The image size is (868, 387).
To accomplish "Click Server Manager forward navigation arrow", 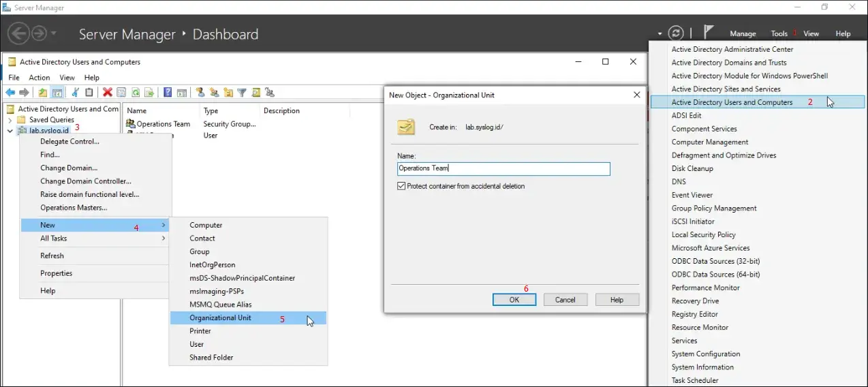I will tap(39, 33).
